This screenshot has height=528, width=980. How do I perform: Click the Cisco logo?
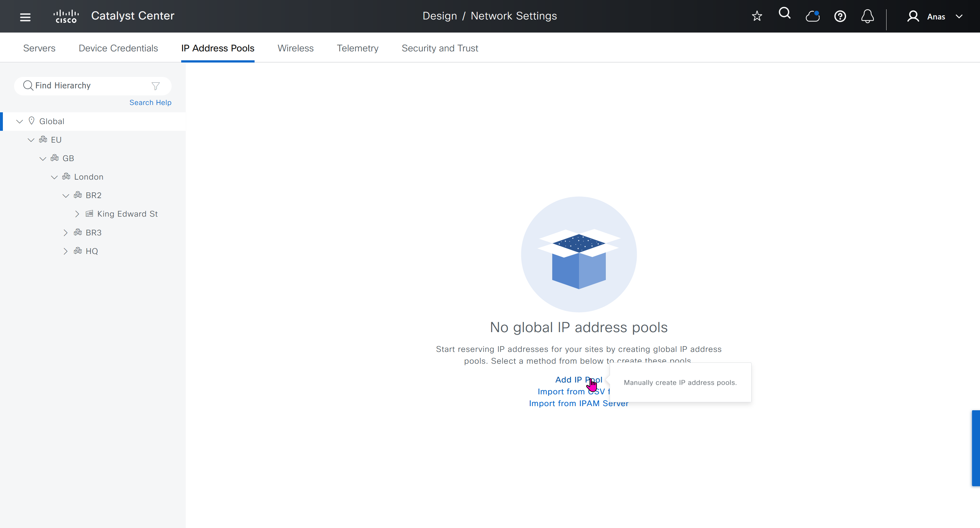[x=66, y=16]
